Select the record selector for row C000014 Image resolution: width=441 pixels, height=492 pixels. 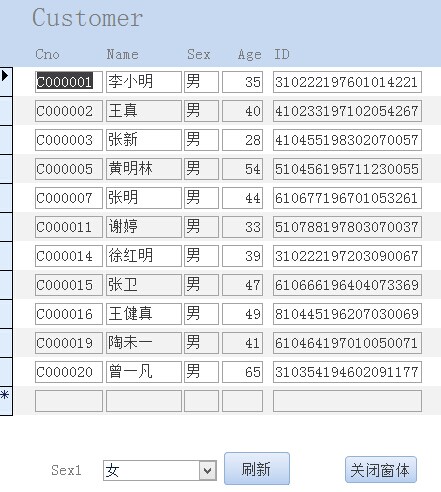(x=6, y=256)
